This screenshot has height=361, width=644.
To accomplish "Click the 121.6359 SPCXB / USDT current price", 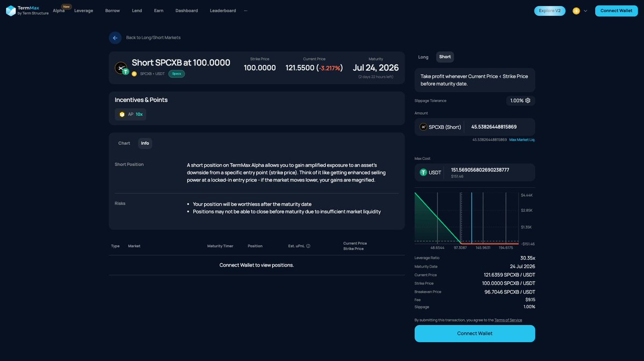I will click(509, 275).
